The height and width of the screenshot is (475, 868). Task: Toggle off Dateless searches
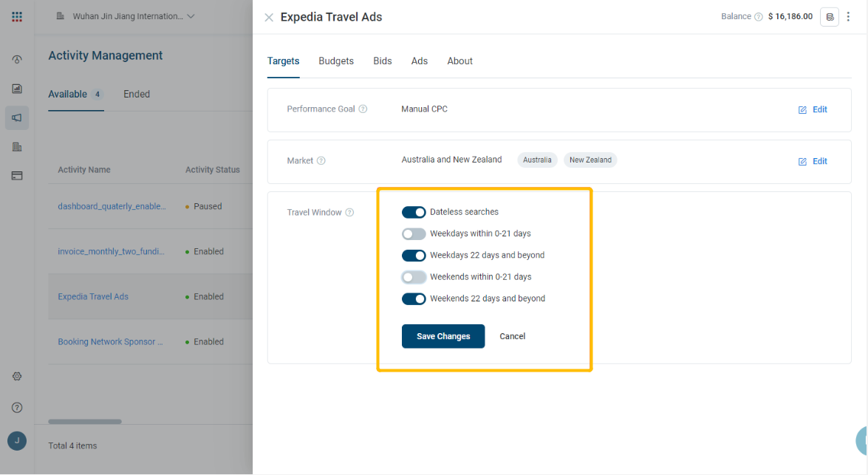[x=414, y=212]
